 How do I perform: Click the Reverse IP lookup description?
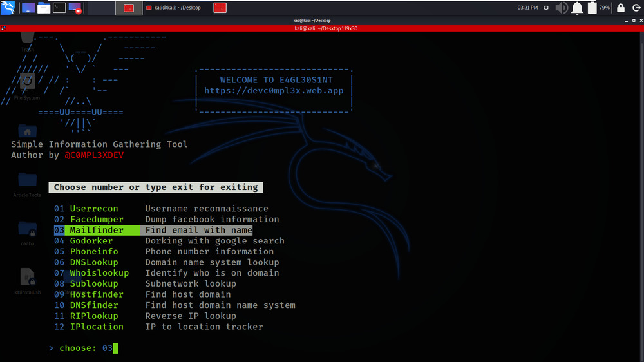coord(191,316)
